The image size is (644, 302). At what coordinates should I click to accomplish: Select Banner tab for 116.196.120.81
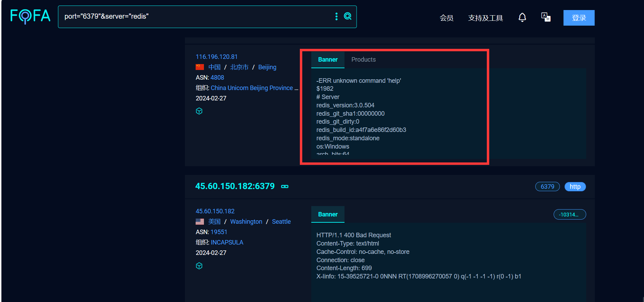pos(328,60)
